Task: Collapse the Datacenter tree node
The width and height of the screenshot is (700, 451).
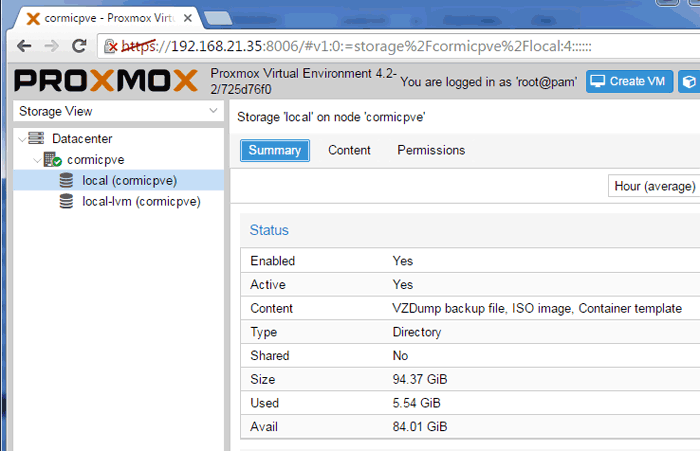Action: click(x=21, y=139)
